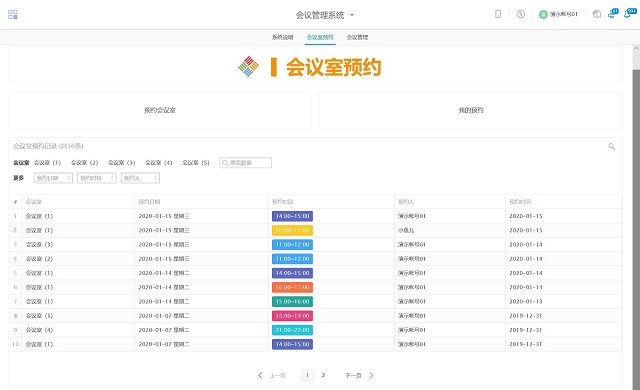Click 会议室 (4) in table row 9
This screenshot has width=640, height=390.
tap(39, 330)
